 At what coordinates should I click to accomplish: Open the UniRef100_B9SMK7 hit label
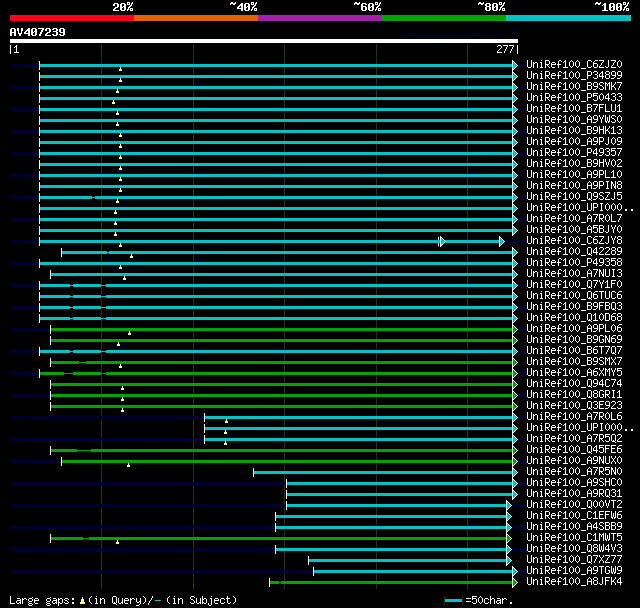coord(574,87)
